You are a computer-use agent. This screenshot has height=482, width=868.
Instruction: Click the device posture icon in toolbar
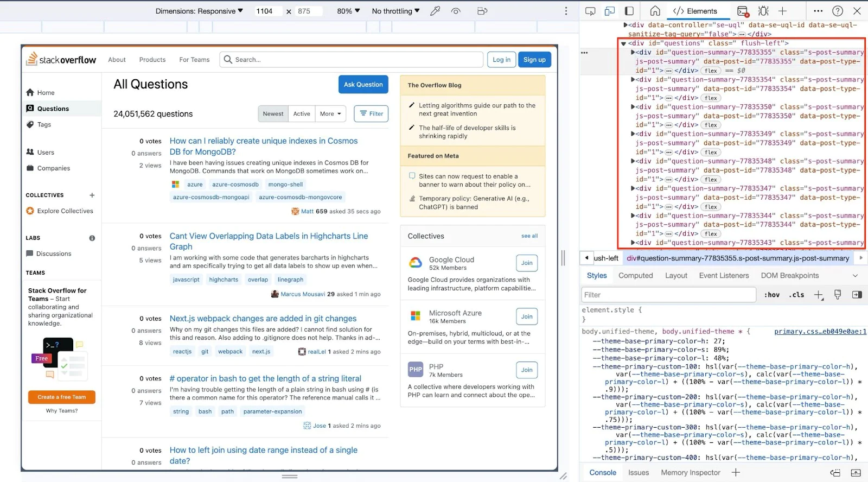tap(482, 11)
